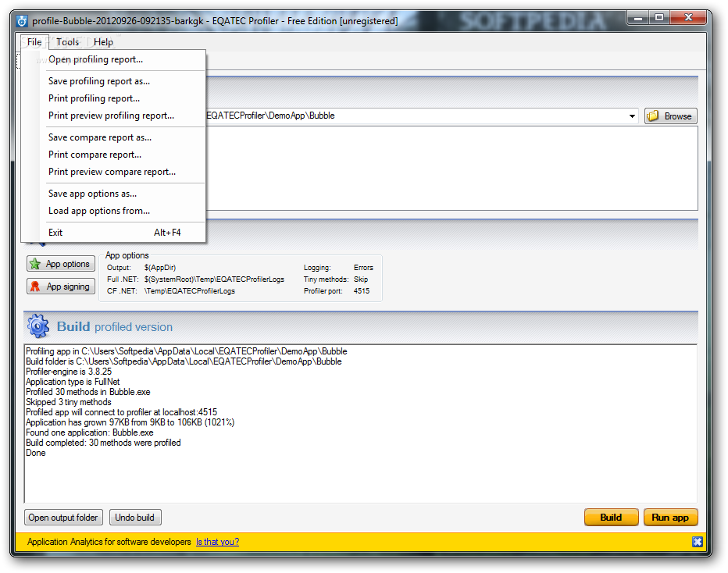Click the orange Build button
The image size is (728, 573).
click(611, 518)
